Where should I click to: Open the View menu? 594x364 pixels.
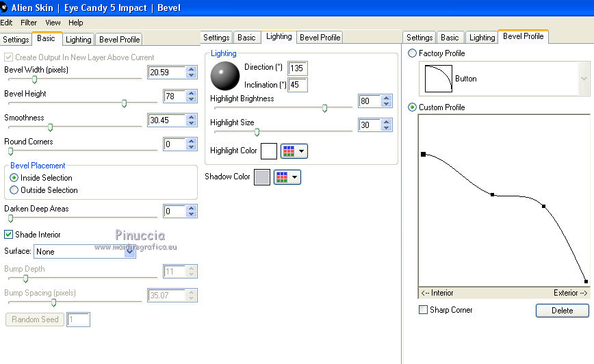click(53, 23)
